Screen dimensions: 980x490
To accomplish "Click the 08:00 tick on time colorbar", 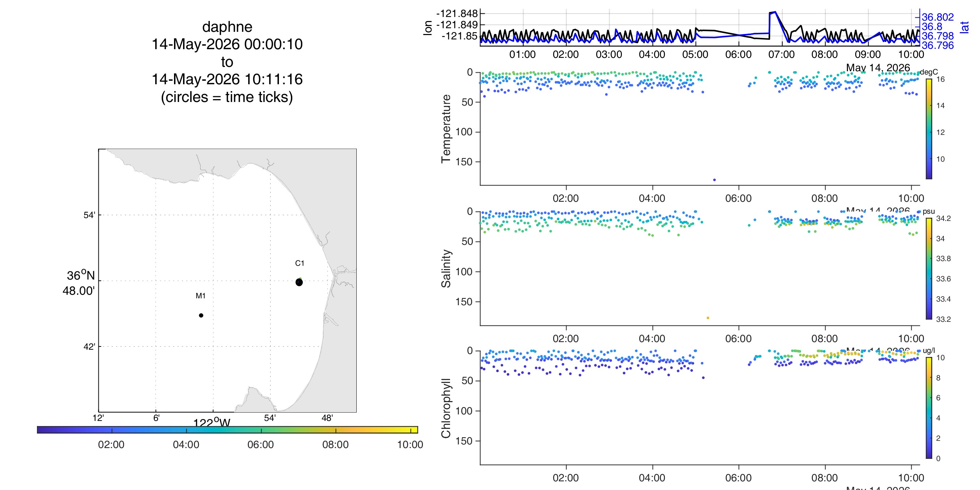I will coord(336,430).
